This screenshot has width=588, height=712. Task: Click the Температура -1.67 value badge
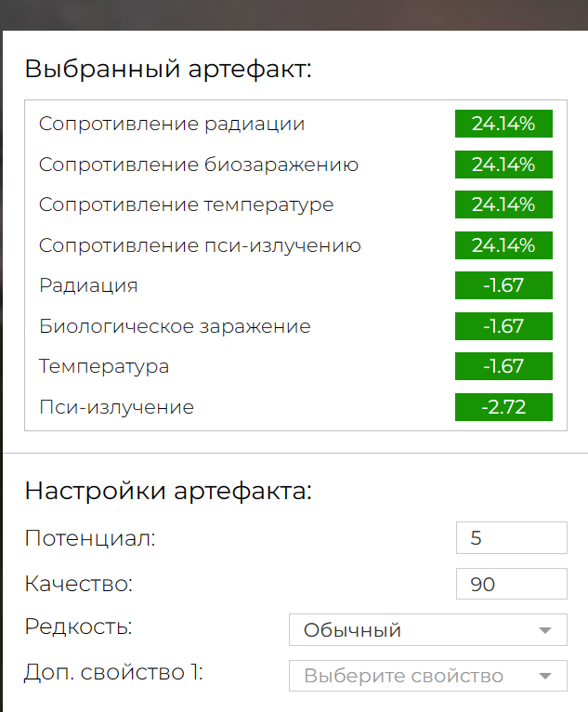(503, 366)
